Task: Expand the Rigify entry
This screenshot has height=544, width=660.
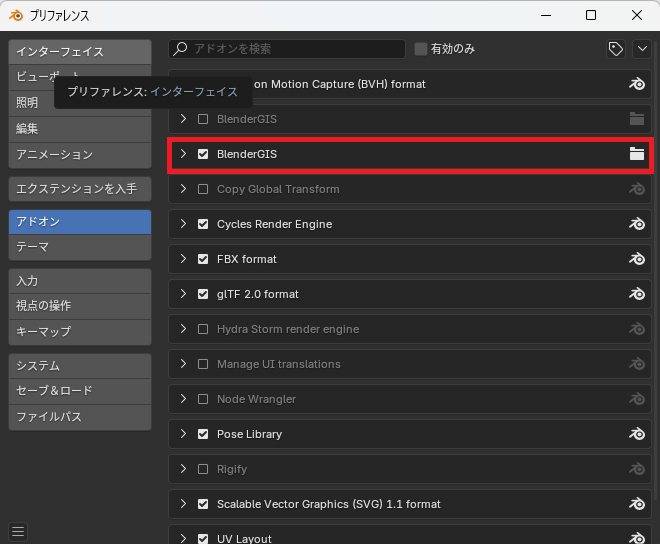Action: click(x=183, y=468)
